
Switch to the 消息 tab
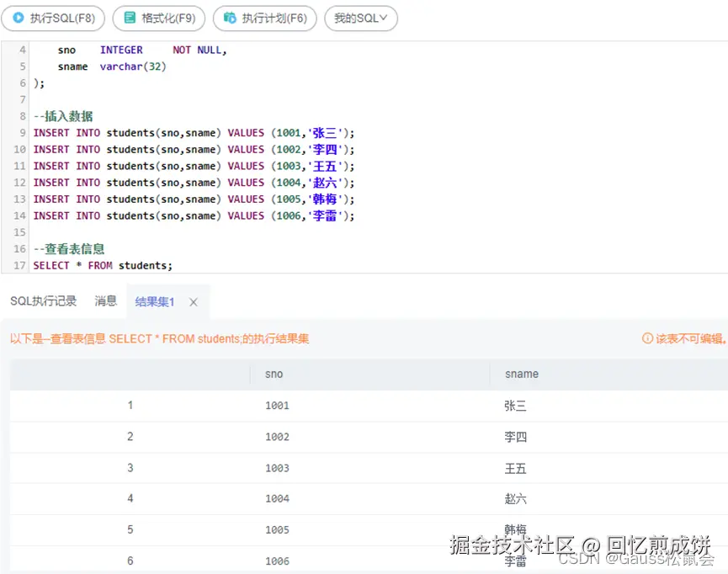click(x=106, y=301)
